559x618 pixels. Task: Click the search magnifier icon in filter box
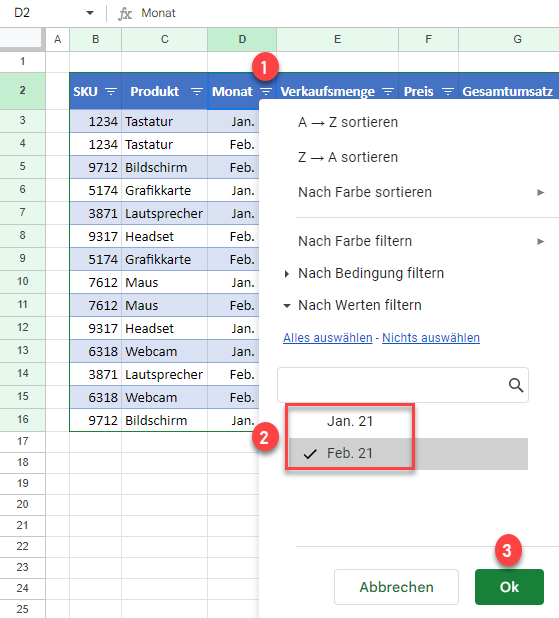click(516, 385)
